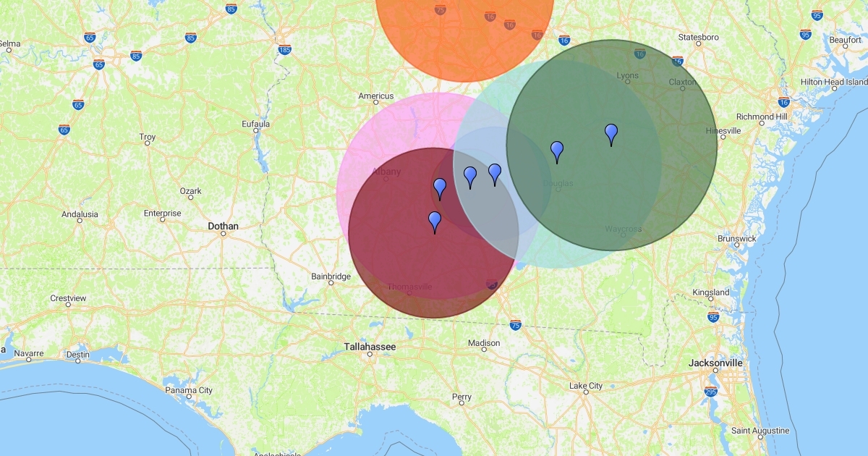Select the Brunswick town label
Viewport: 868px width, 456px height.
pos(737,238)
